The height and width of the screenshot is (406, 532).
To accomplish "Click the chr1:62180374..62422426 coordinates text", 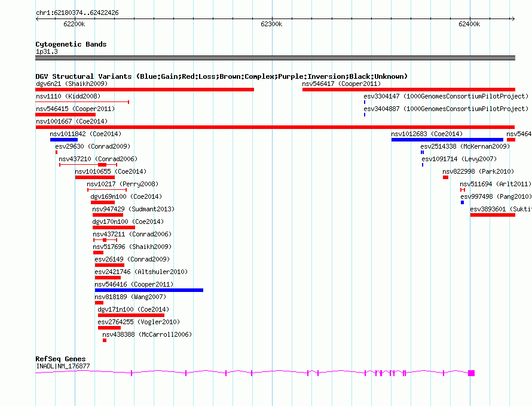I will pos(77,13).
